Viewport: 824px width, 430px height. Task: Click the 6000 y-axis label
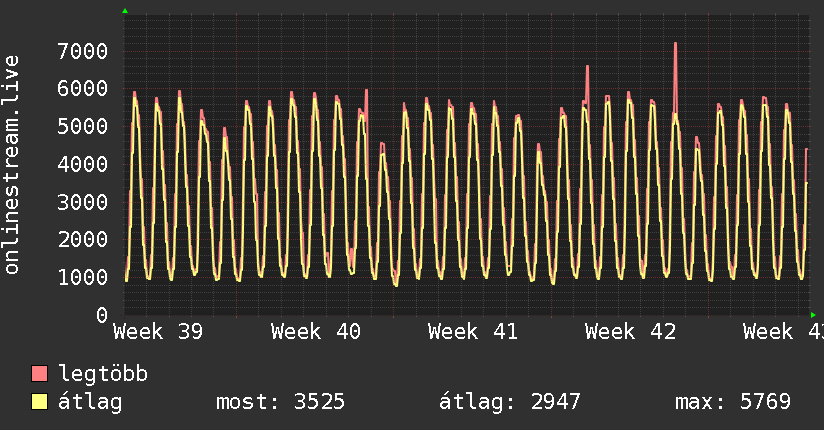click(x=83, y=88)
